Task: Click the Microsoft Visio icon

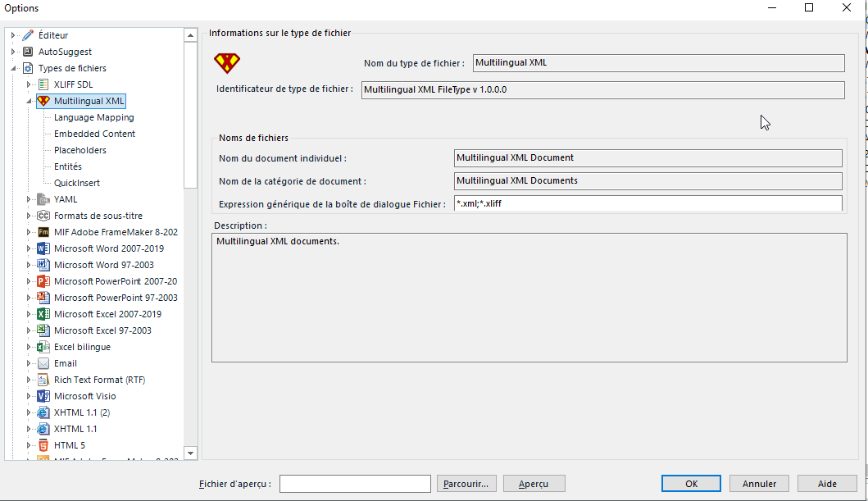Action: pos(43,396)
